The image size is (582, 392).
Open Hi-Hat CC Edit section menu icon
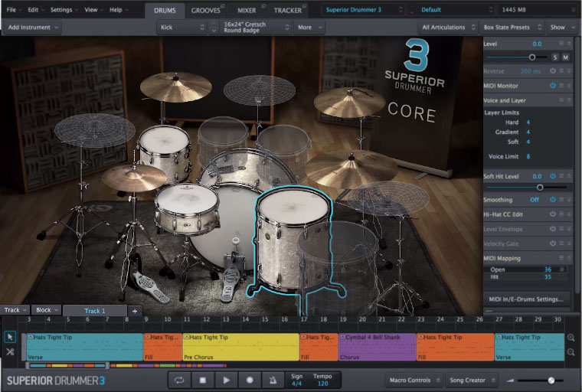pyautogui.click(x=561, y=214)
